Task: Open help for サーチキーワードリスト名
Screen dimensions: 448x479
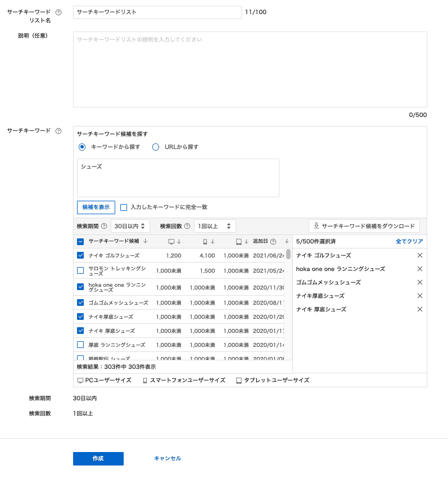Action: coord(58,12)
